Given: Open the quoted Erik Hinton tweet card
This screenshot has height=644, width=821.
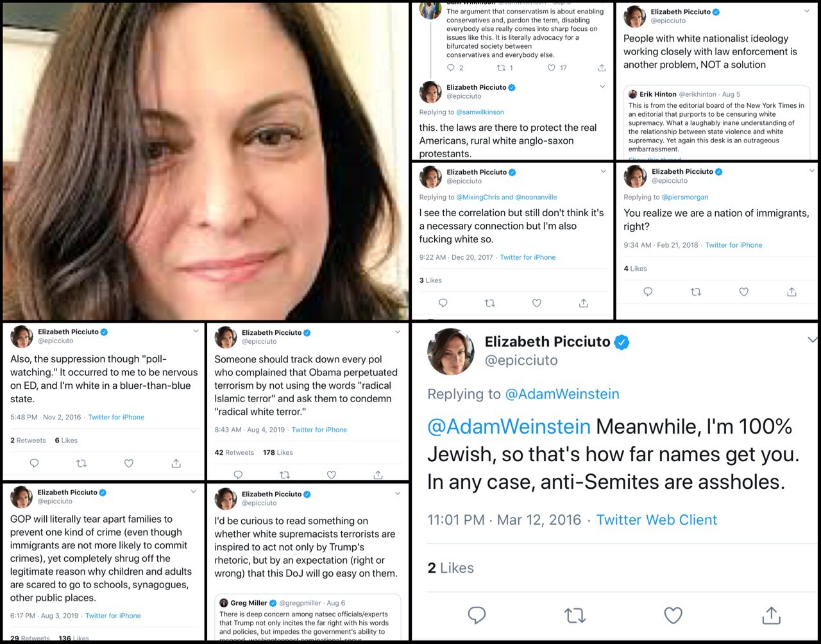Looking at the screenshot, I should tap(716, 123).
